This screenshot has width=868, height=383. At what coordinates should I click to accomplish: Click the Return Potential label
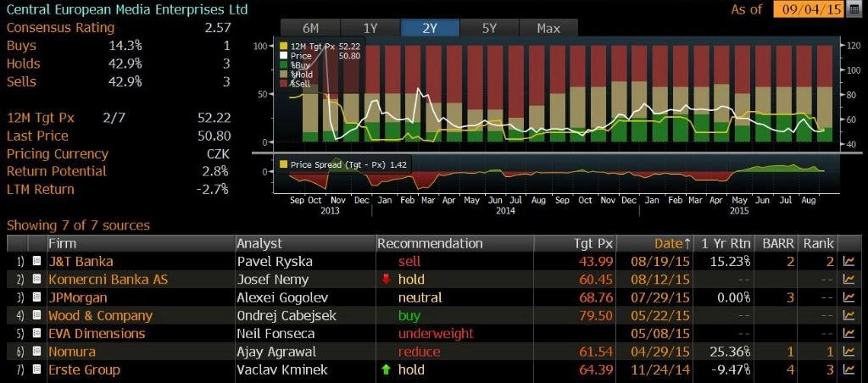pos(57,171)
